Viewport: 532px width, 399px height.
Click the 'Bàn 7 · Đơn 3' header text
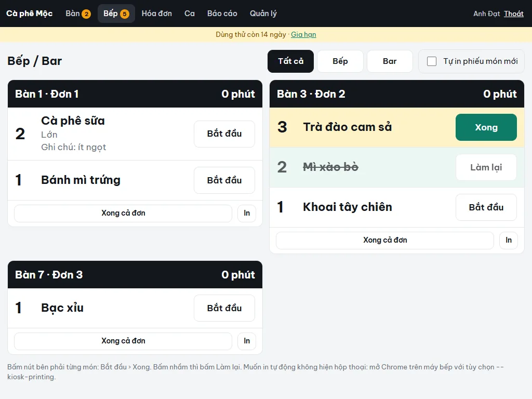49,275
